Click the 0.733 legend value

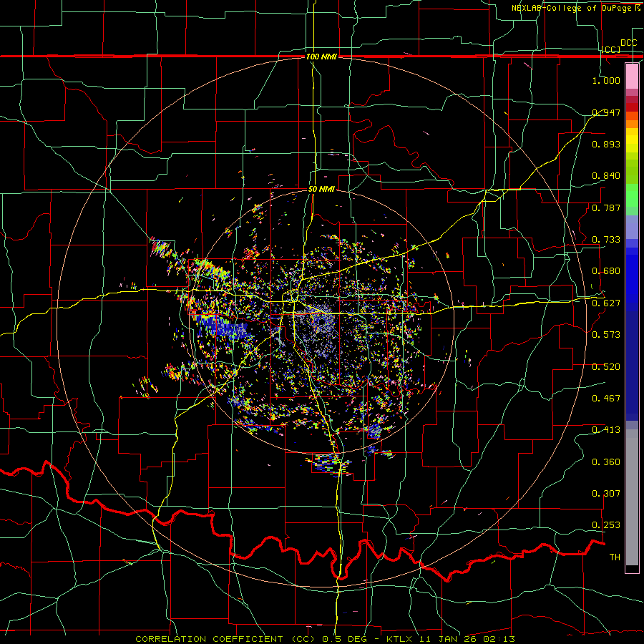(606, 240)
